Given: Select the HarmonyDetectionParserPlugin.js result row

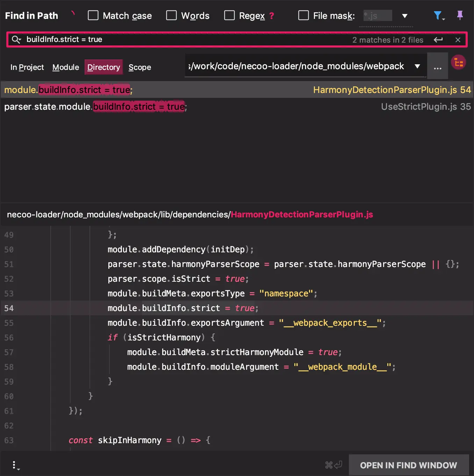Looking at the screenshot, I should [237, 90].
